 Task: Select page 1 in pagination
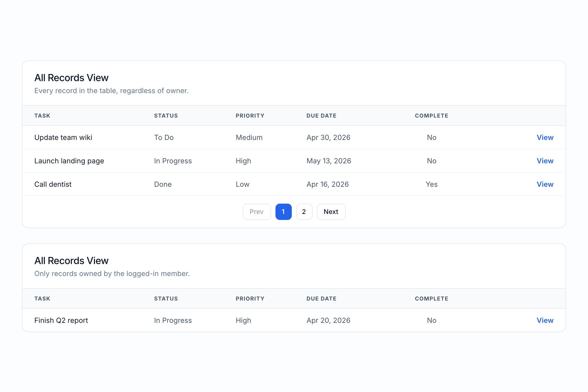pyautogui.click(x=283, y=212)
